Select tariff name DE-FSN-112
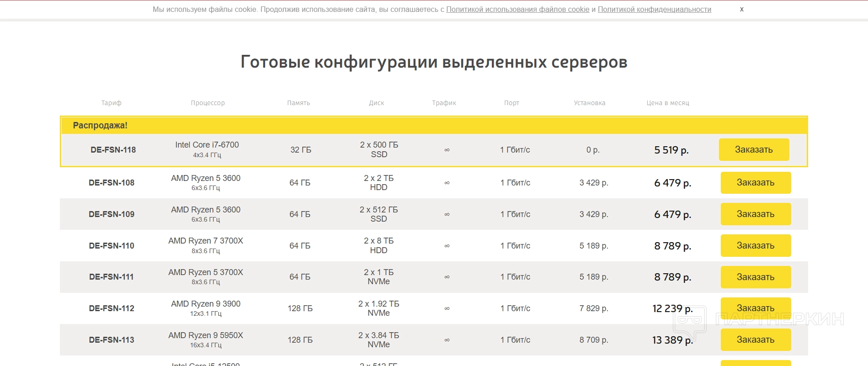This screenshot has width=868, height=366. coord(112,308)
